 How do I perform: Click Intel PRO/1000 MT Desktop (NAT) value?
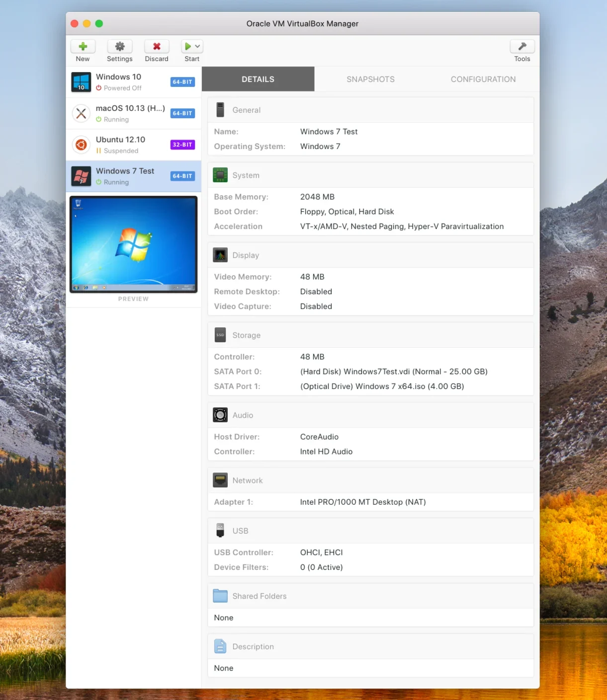(363, 502)
